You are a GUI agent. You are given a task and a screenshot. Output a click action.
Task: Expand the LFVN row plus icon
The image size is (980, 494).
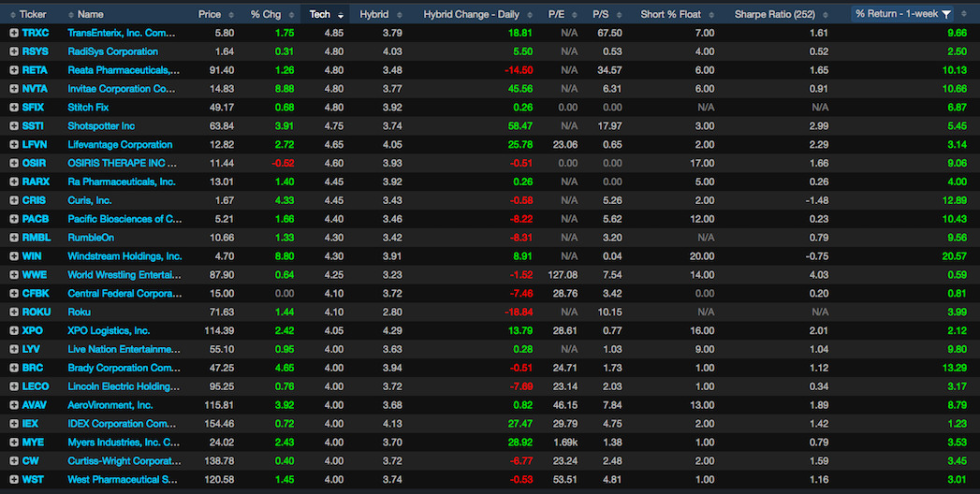point(14,145)
